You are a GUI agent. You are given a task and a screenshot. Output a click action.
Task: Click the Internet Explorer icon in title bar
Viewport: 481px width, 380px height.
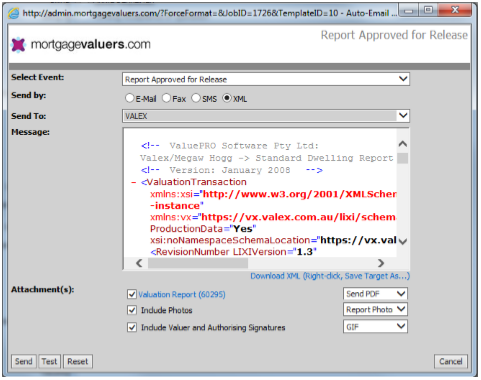click(x=14, y=13)
